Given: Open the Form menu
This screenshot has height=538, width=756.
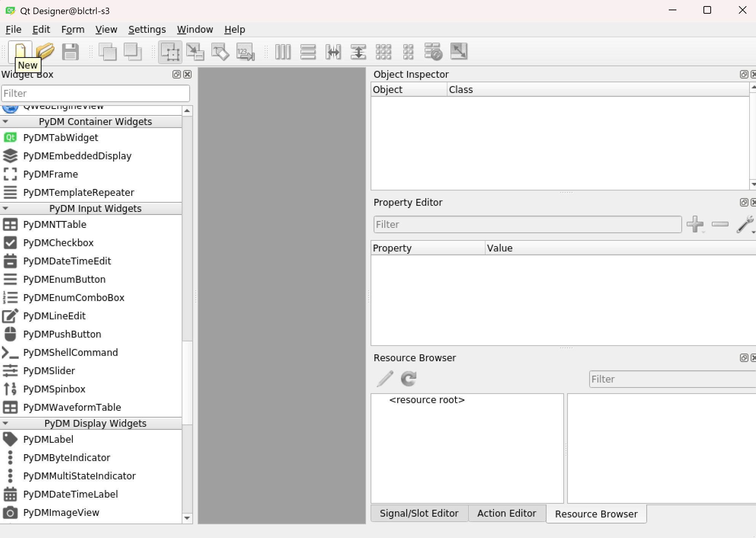Looking at the screenshot, I should pos(73,29).
